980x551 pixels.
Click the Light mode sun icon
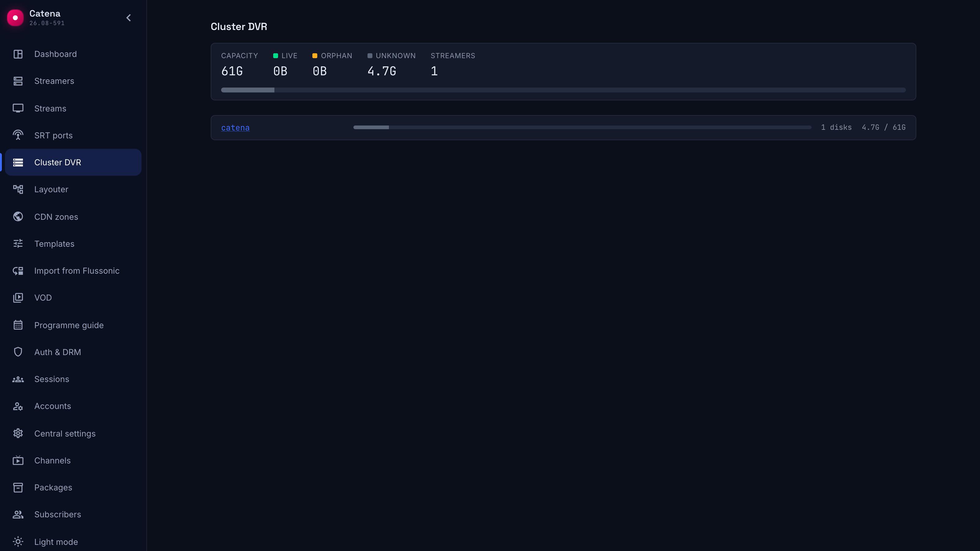18,542
